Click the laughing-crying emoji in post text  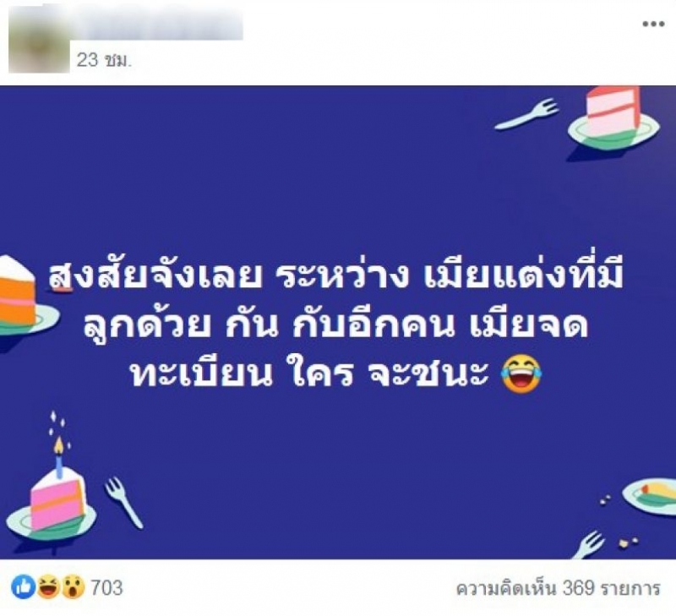[522, 373]
